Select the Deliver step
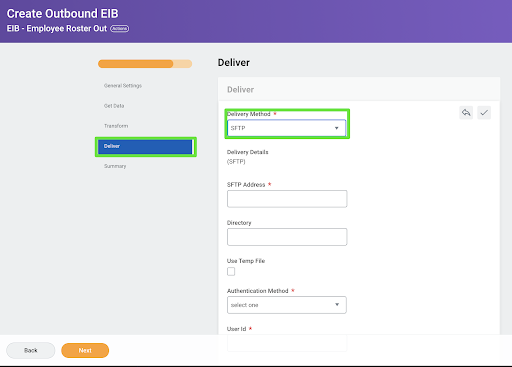This screenshot has height=367, width=512. coord(145,146)
